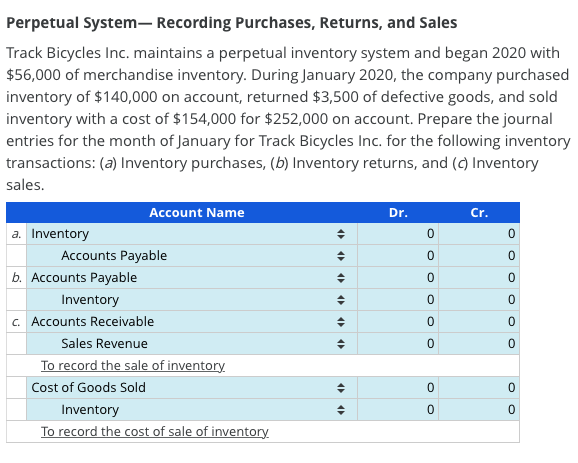Click the Cr. field for Cost of Goods Sold
Screen dimensions: 578x463
(x=479, y=387)
